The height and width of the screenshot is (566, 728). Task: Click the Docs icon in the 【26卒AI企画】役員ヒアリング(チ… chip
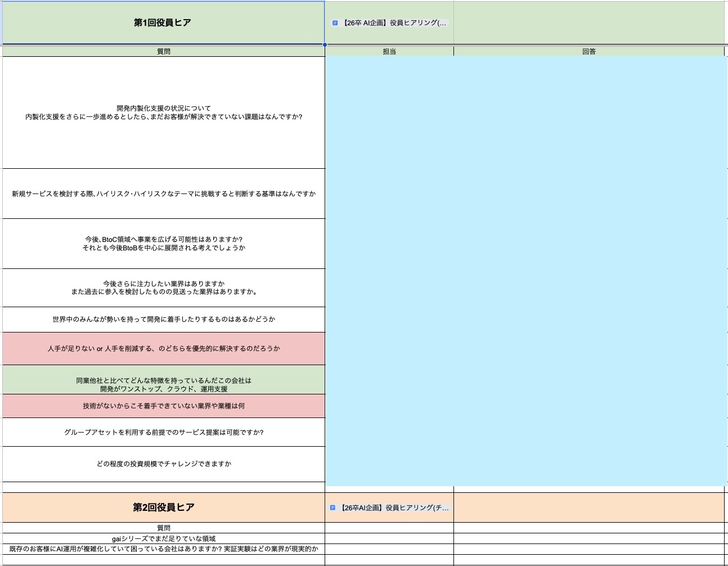point(333,507)
